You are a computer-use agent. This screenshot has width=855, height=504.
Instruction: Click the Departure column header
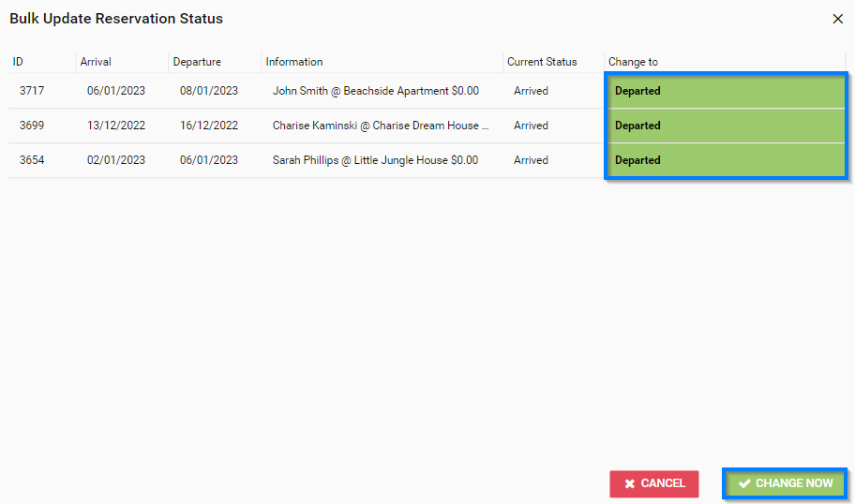(x=197, y=62)
